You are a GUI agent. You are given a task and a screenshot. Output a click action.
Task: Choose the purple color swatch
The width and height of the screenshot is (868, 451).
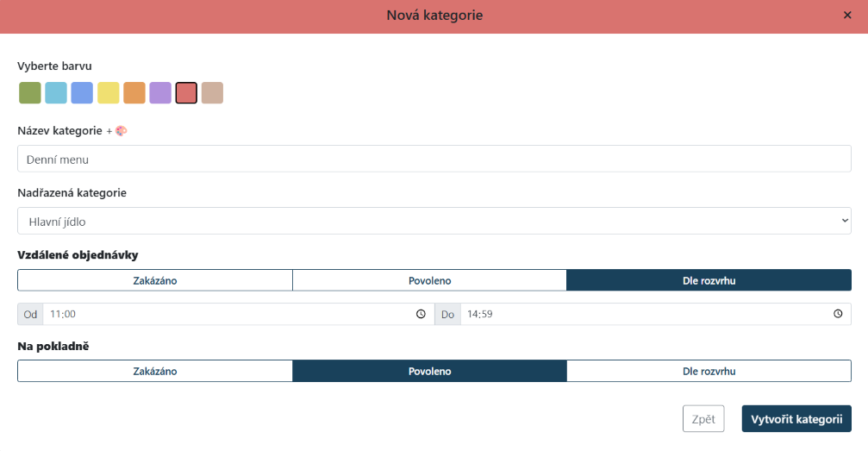(x=160, y=93)
